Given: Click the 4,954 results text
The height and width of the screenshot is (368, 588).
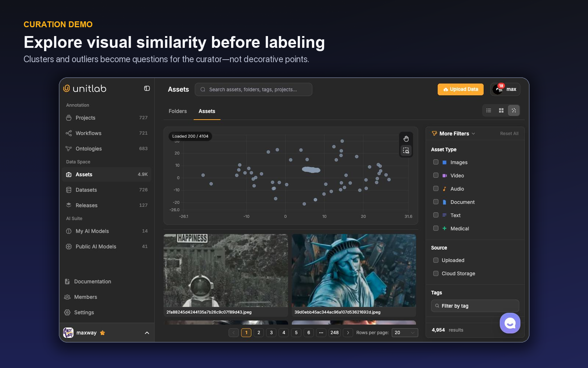Looking at the screenshot, I should [447, 330].
